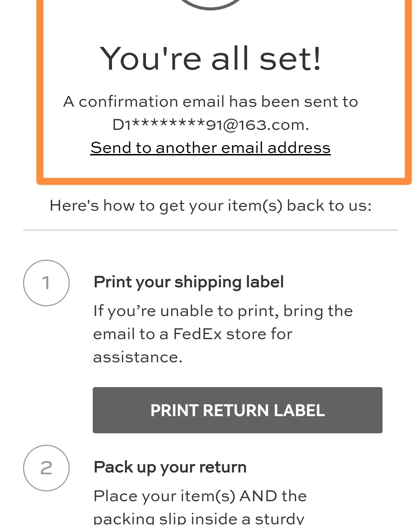
Task: Click the line "Place your item(s) AND the"
Action: [200, 496]
